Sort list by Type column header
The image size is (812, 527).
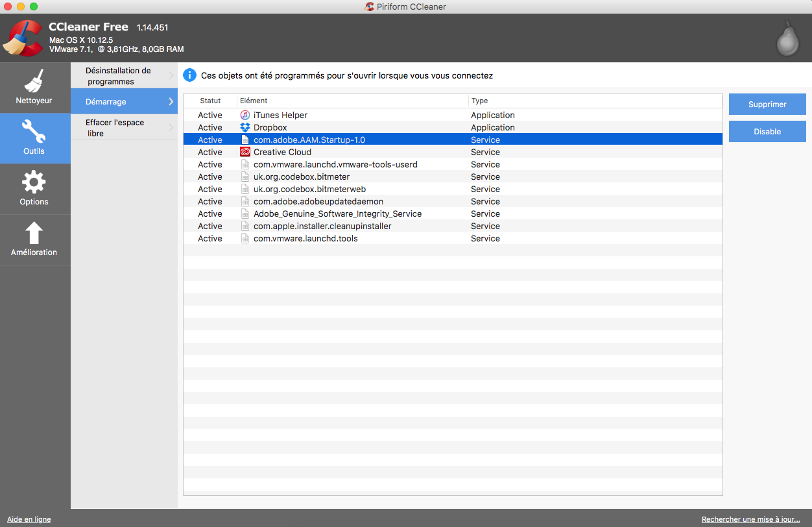click(x=480, y=101)
